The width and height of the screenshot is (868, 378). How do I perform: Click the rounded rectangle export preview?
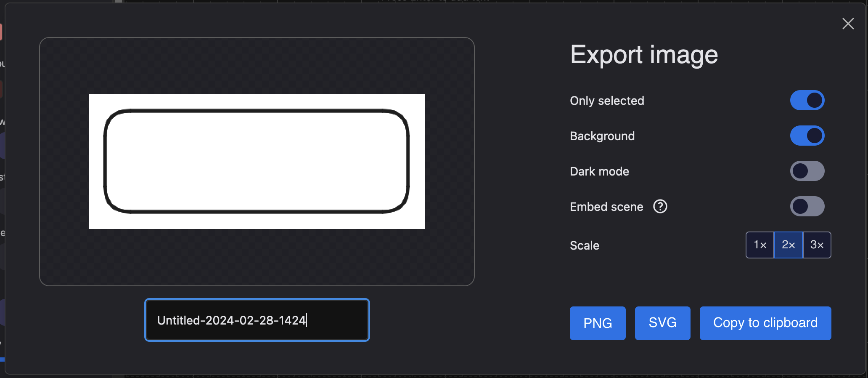(x=257, y=162)
